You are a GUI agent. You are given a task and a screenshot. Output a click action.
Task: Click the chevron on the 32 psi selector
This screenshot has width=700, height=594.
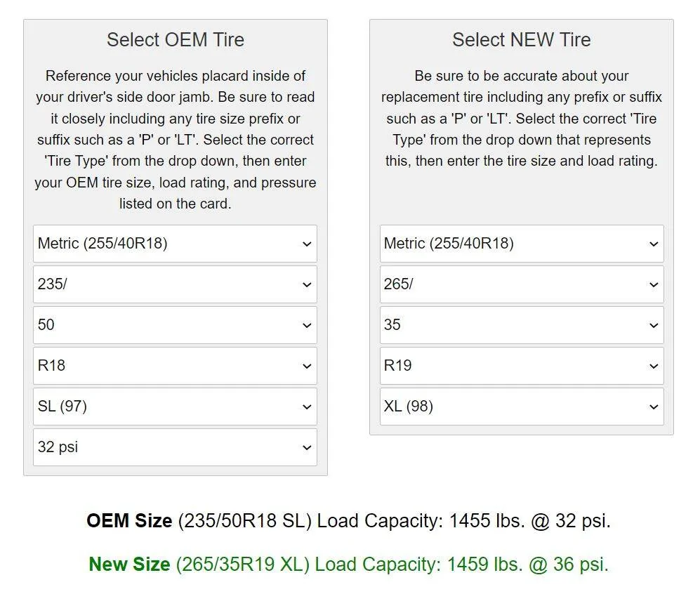[307, 448]
